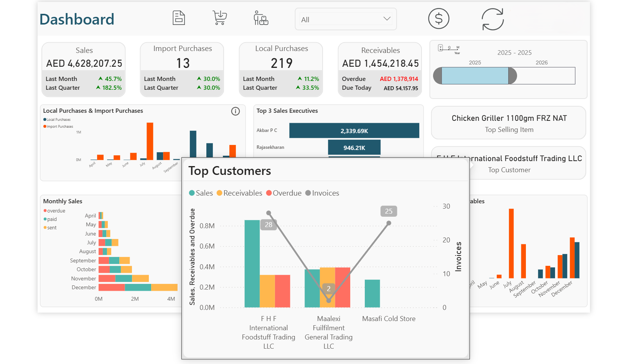Open the shopping cart purchases icon
Screen dimensions: 626x364
pos(219,18)
